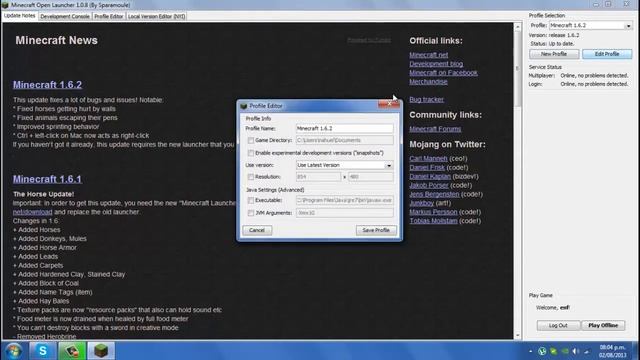
Task: Click the news page scroll down arrow
Action: [x=518, y=336]
